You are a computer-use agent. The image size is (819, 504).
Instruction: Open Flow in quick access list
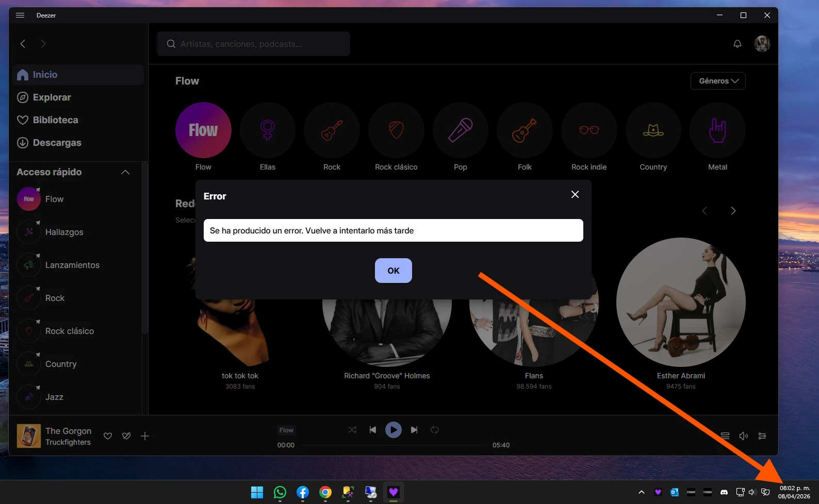point(54,199)
